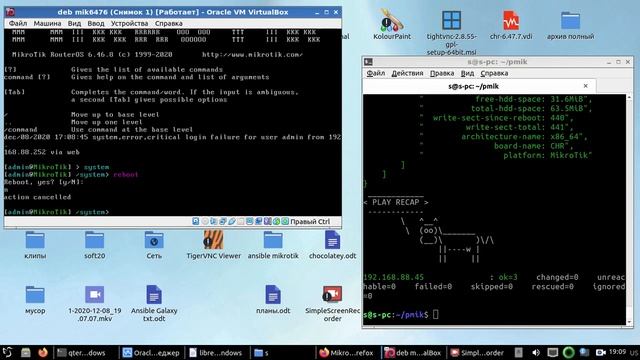Click VirtualBox green mouse integration indicator
Viewport: 640px width, 360px height.
pos(276,221)
